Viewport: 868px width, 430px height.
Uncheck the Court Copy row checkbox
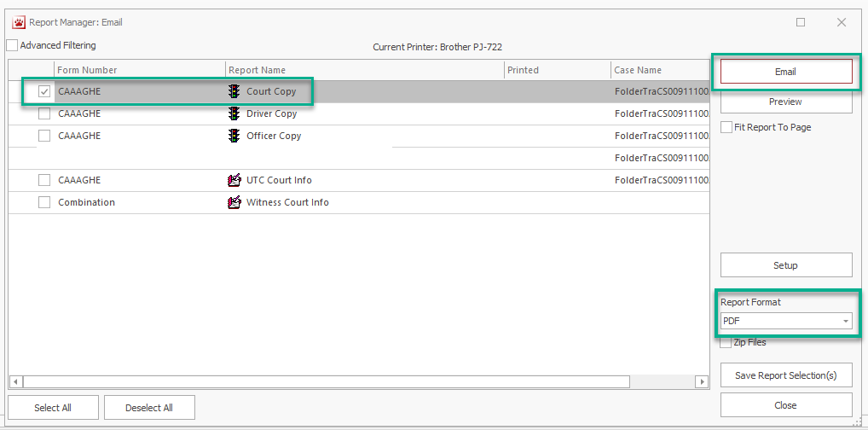tap(44, 91)
